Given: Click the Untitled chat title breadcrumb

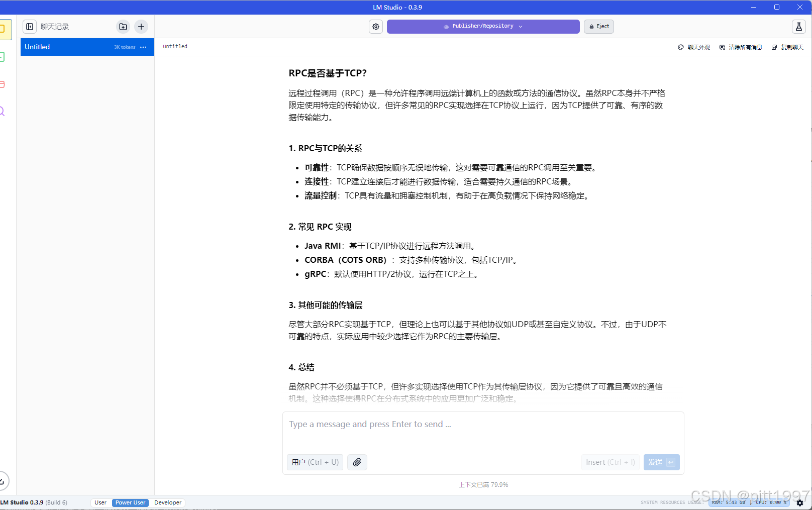Looking at the screenshot, I should click(x=175, y=47).
